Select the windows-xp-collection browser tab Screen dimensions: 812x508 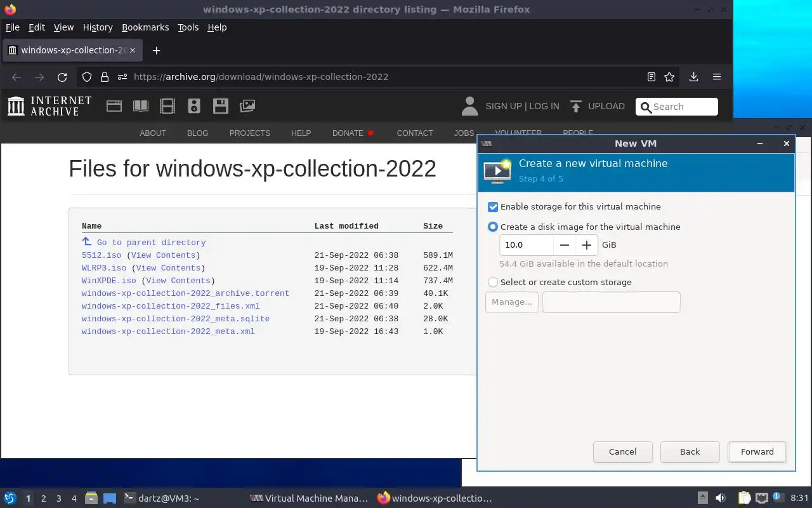click(72, 50)
